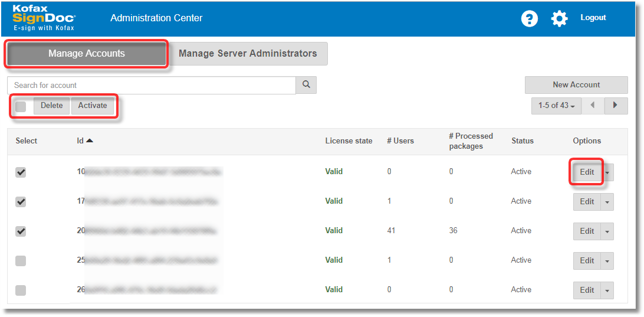This screenshot has width=644, height=317.
Task: Uncheck the first account row checkbox
Action: tap(21, 172)
